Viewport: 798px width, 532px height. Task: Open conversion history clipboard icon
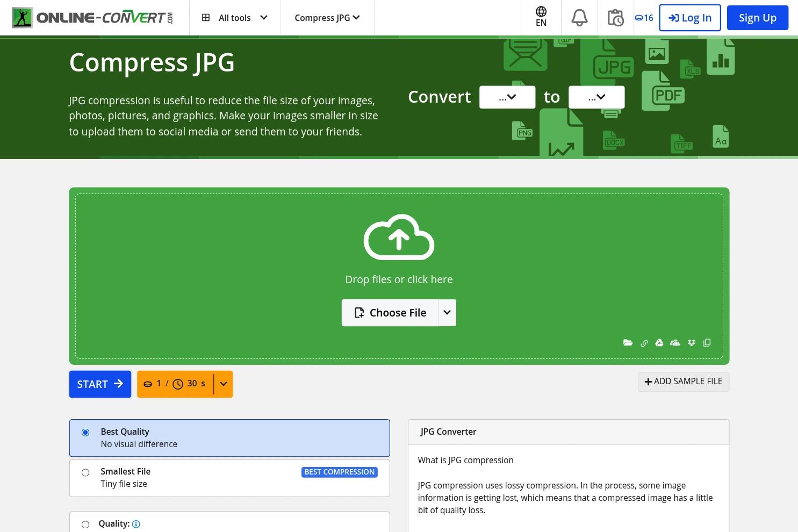615,18
